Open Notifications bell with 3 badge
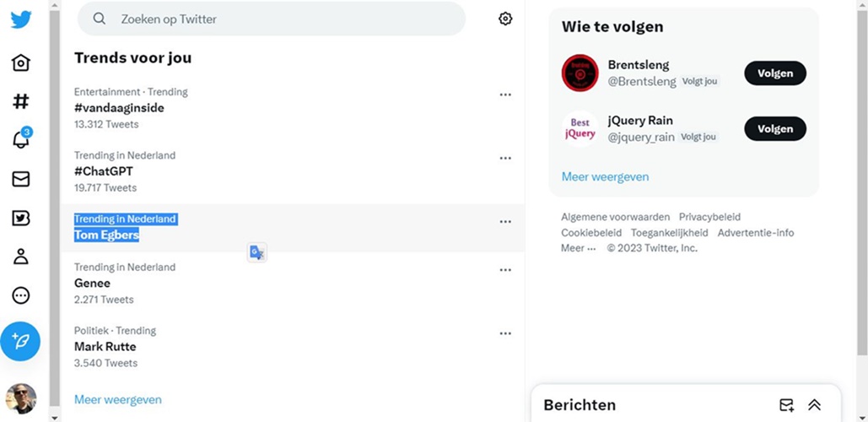The image size is (868, 422). point(22,138)
